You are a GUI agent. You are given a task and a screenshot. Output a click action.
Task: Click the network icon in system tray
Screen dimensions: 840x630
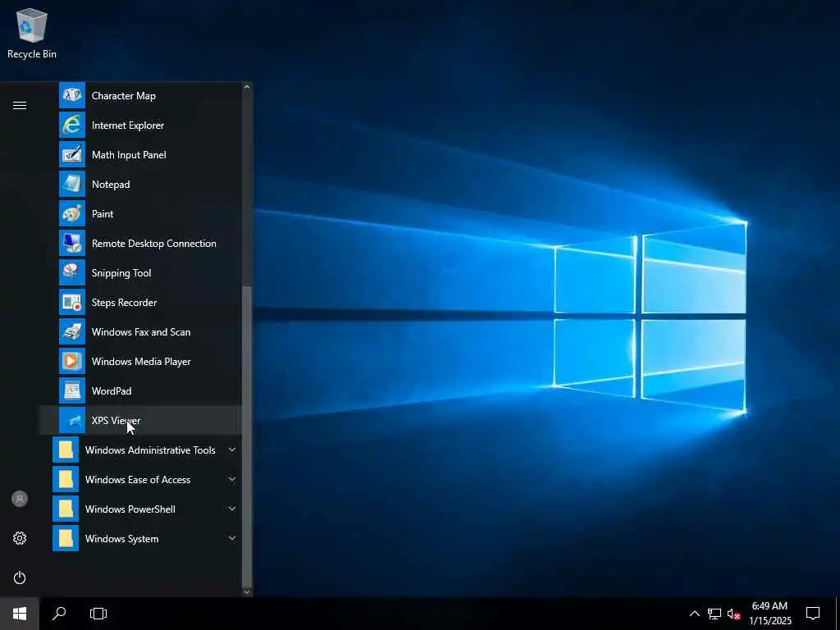point(714,614)
